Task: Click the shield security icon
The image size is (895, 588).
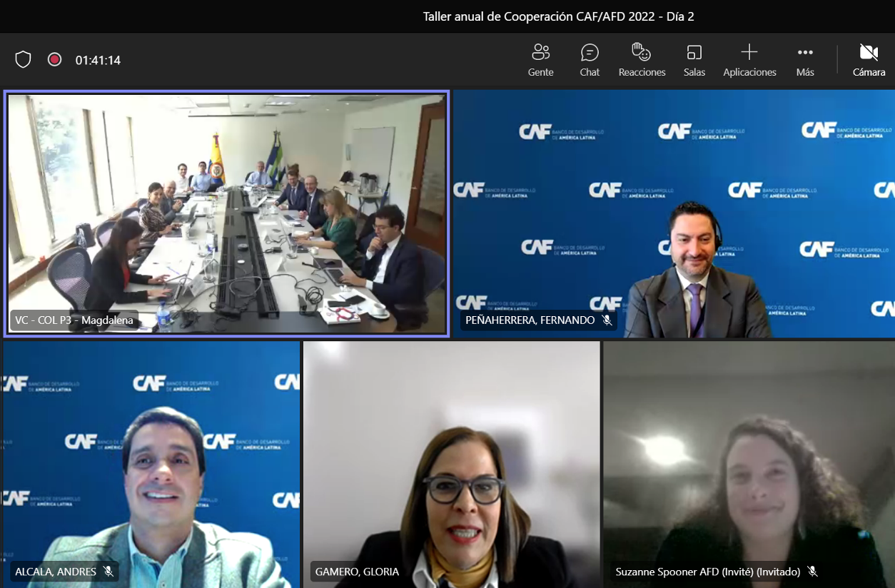Action: coord(23,60)
